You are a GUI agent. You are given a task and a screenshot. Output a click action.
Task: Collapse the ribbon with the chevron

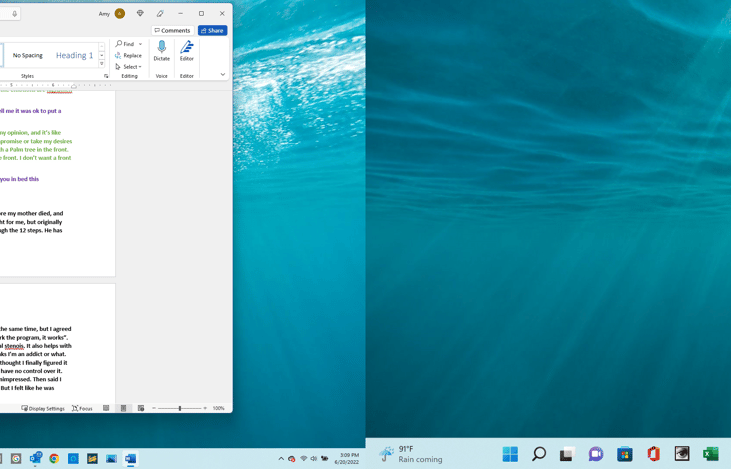(223, 75)
